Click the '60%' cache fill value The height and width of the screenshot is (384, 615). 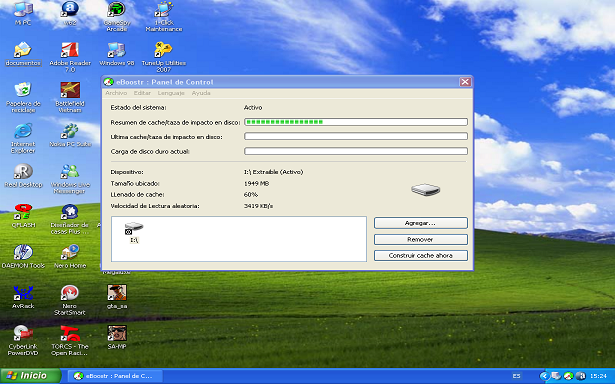coord(251,195)
